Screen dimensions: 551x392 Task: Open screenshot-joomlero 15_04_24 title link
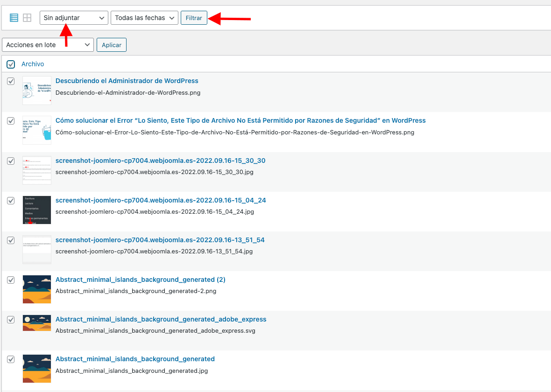[x=161, y=200]
